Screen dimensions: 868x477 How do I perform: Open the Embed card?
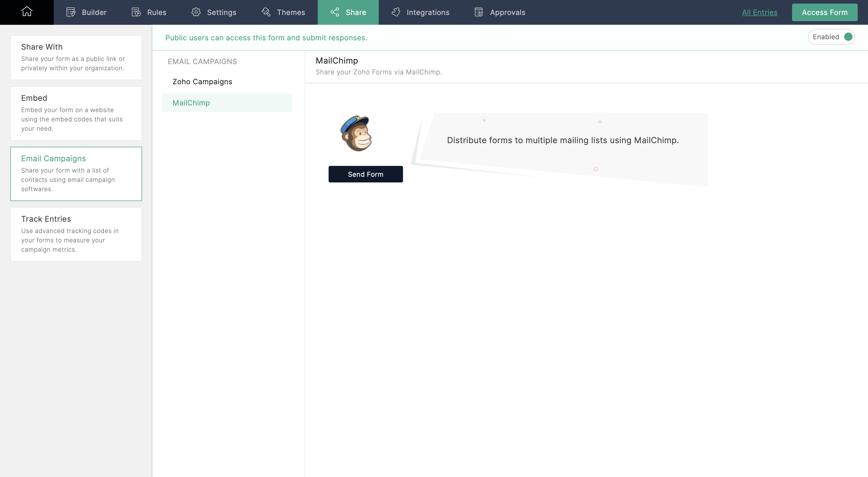pyautogui.click(x=76, y=113)
